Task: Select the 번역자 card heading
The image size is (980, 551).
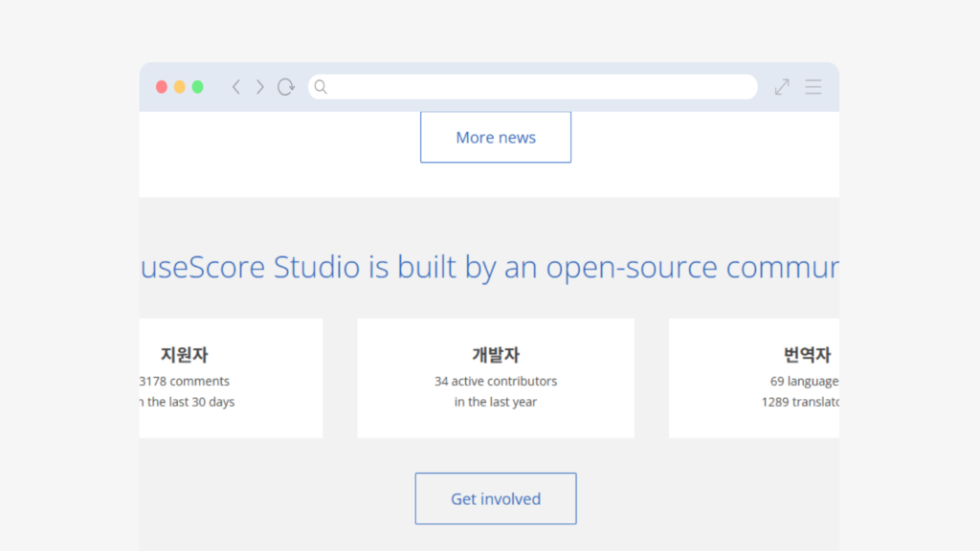Action: tap(807, 355)
